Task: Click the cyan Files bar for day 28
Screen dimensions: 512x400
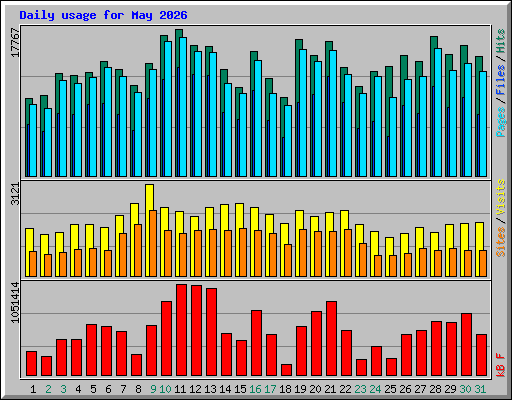Action: pos(438,112)
